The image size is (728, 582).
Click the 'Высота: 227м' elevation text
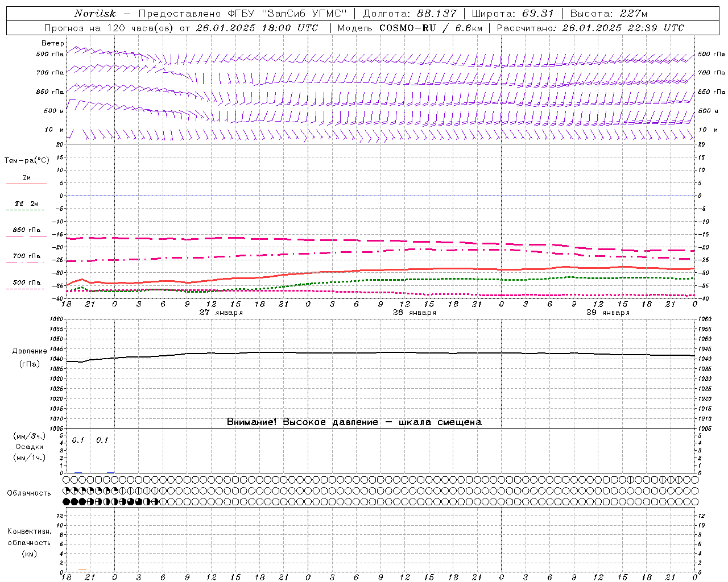pos(609,14)
